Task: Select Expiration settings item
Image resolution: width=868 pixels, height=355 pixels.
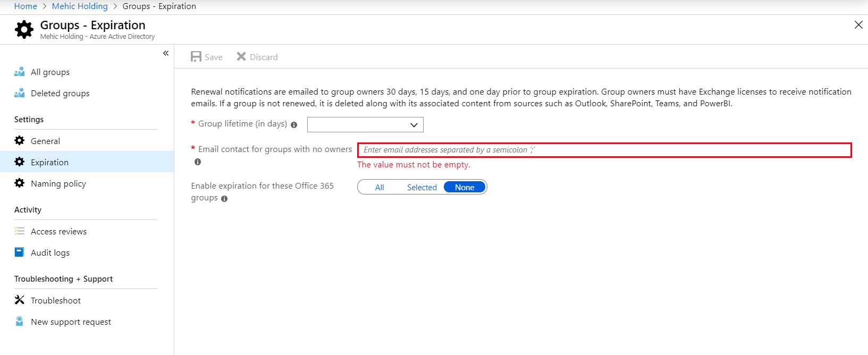Action: tap(87, 162)
